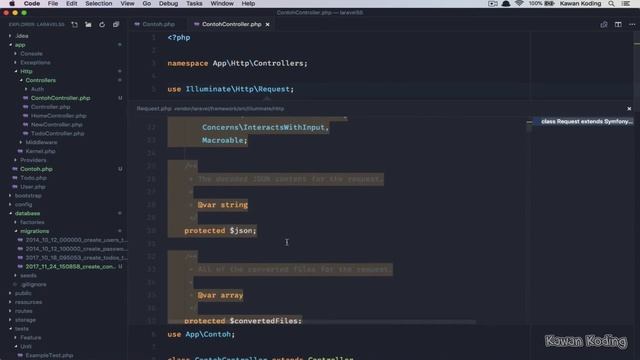640x360 pixels.
Task: Open ContohController.php in the file tree
Action: (x=60, y=98)
